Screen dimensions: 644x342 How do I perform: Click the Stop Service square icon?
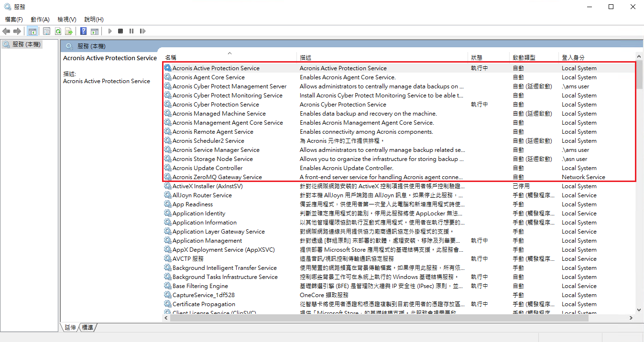[120, 31]
